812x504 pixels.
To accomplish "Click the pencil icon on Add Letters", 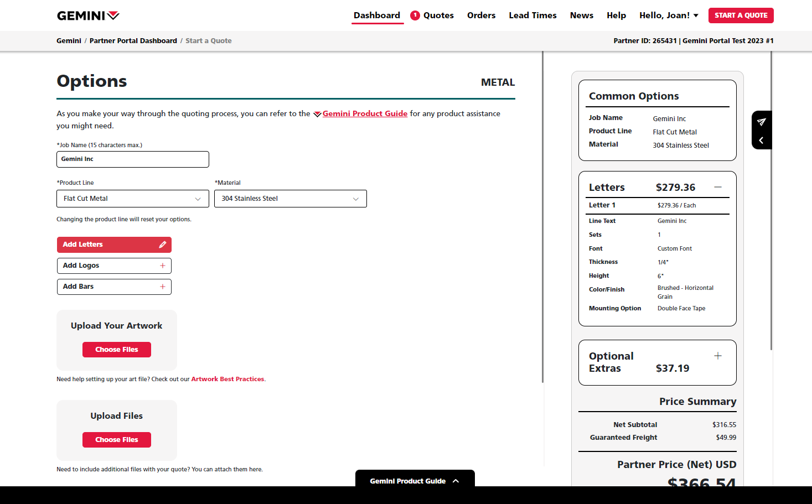I will (163, 245).
